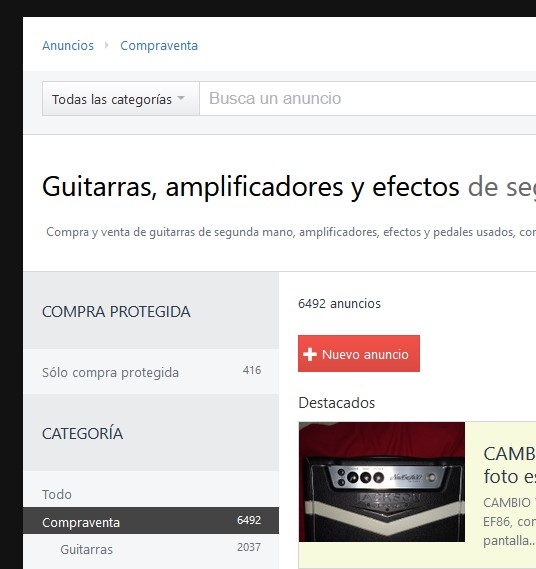Viewport: 536px width, 569px height.
Task: Select the Compraventa category in the sidebar
Action: click(151, 521)
